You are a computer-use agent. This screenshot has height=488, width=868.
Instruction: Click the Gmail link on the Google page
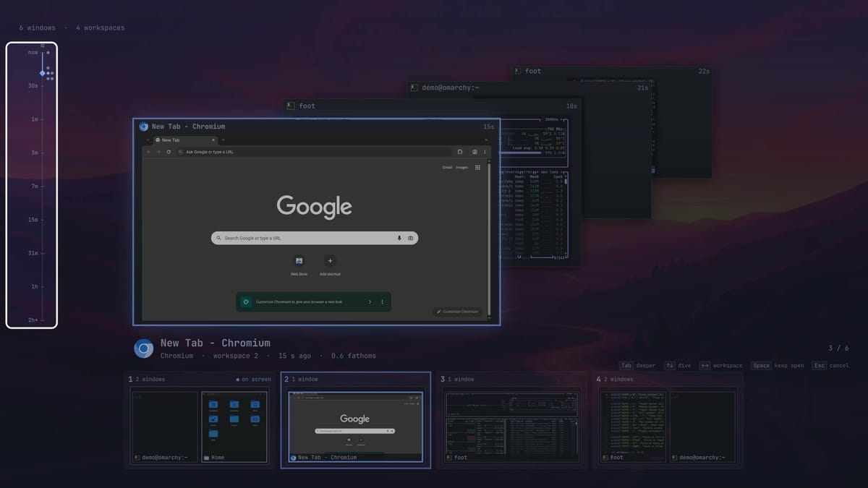coord(447,167)
